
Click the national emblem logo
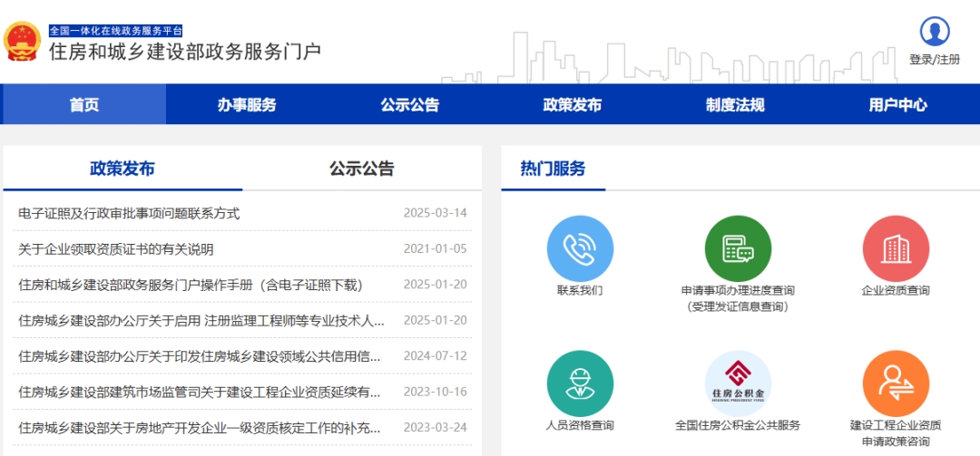(x=22, y=41)
